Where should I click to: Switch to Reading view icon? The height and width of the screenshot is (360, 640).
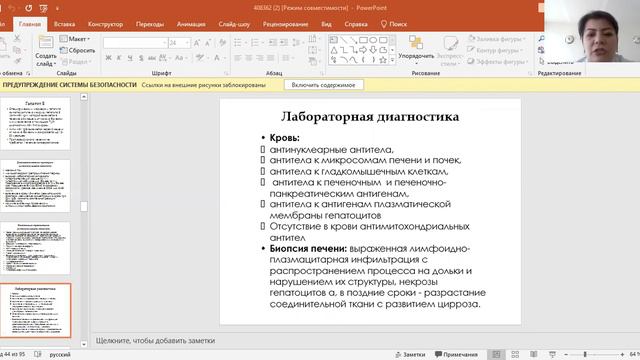(533, 354)
